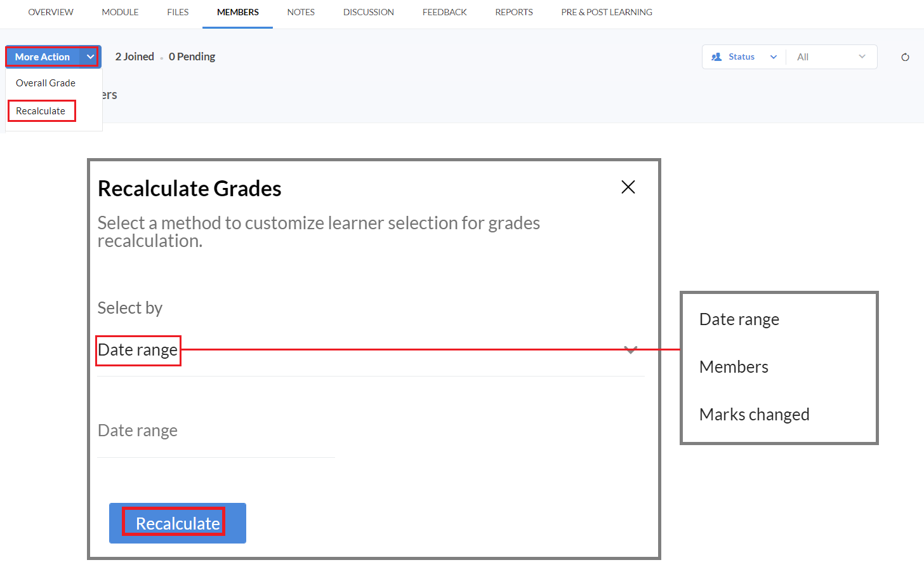Click the Status people icon
This screenshot has height=574, width=924.
point(716,57)
